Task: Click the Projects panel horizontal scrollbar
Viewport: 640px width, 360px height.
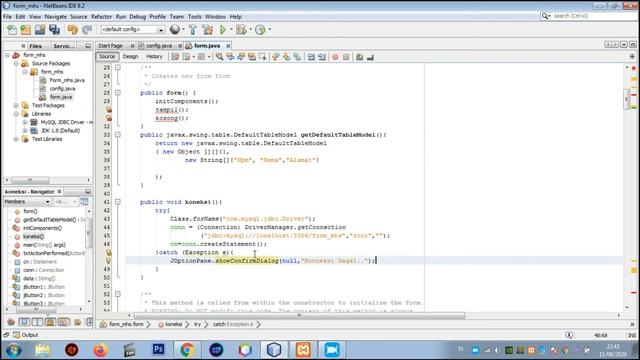Action: [x=30, y=180]
